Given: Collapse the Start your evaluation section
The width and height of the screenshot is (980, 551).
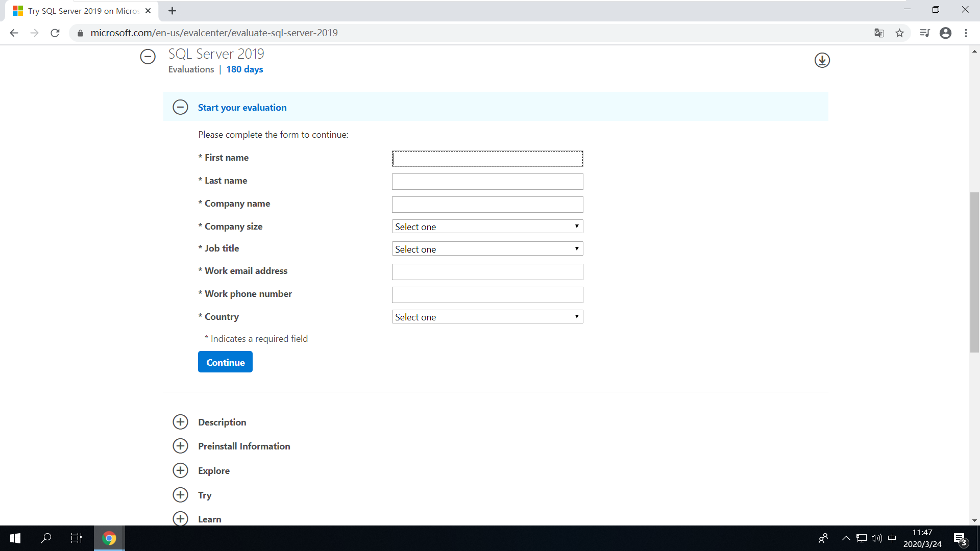Looking at the screenshot, I should coord(180,107).
